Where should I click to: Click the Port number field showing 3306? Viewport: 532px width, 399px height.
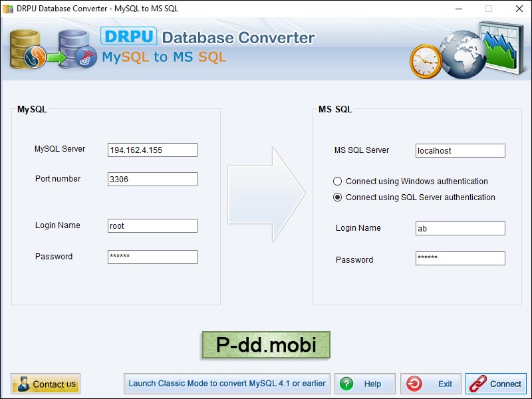pyautogui.click(x=152, y=179)
